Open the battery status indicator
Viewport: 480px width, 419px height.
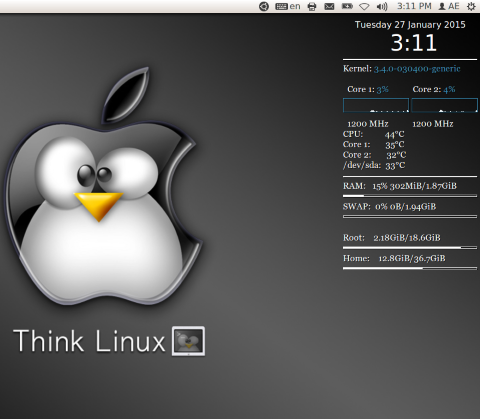point(347,6)
